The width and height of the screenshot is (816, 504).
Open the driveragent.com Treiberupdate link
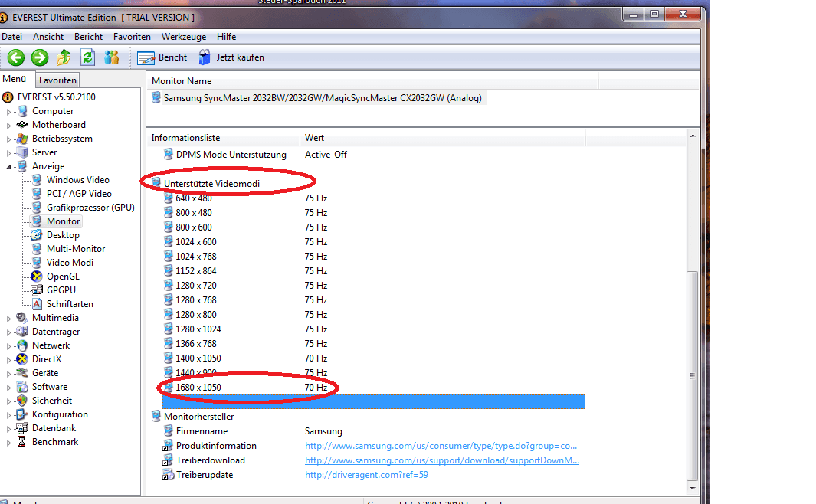pyautogui.click(x=366, y=475)
